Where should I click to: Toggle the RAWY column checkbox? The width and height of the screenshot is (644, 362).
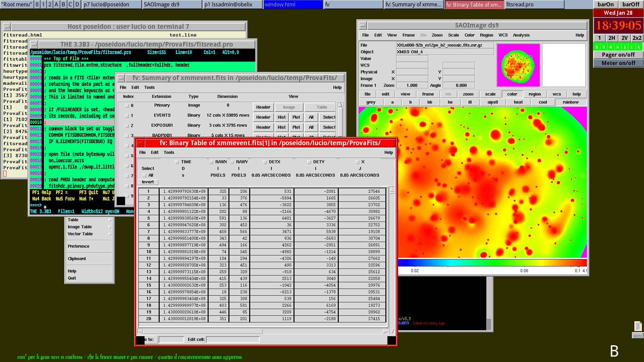[232, 162]
